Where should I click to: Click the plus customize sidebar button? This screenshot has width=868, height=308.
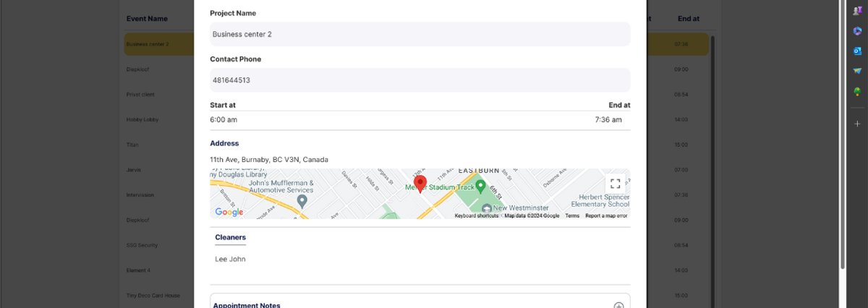coord(857,123)
